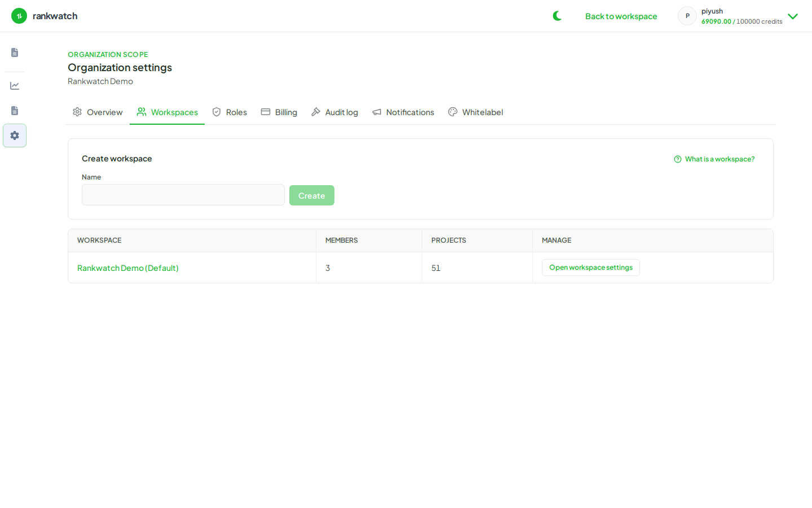
Task: Open the line chart icon in the sidebar
Action: click(x=15, y=86)
